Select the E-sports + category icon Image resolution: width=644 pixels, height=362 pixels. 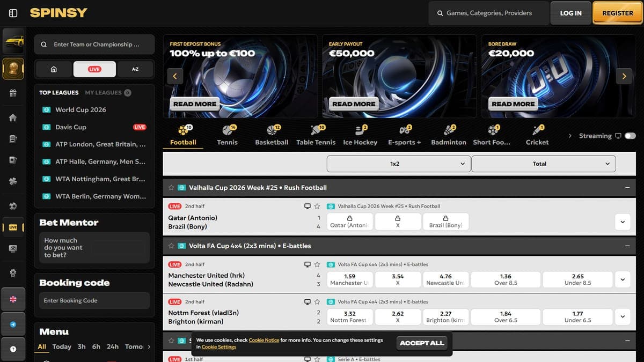click(x=405, y=135)
